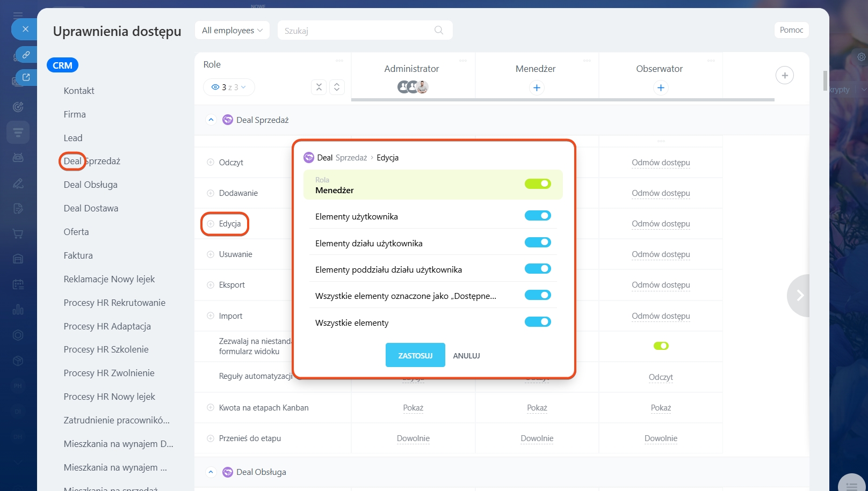
Task: Click the magnifier icon in search field
Action: (x=438, y=31)
